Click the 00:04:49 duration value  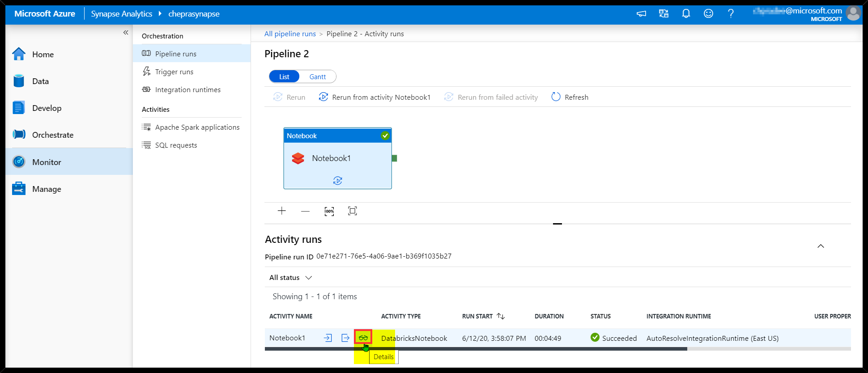pyautogui.click(x=548, y=338)
